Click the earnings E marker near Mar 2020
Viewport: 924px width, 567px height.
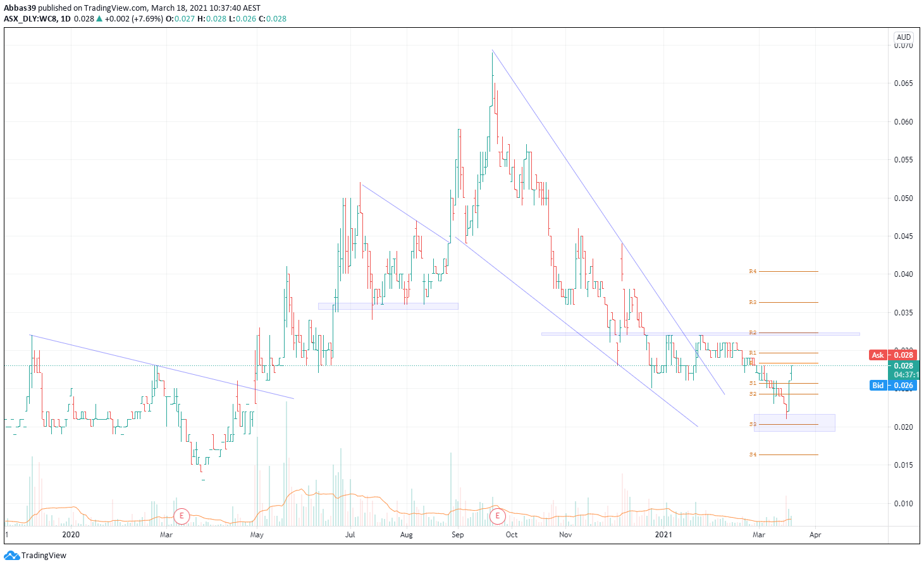pyautogui.click(x=182, y=516)
